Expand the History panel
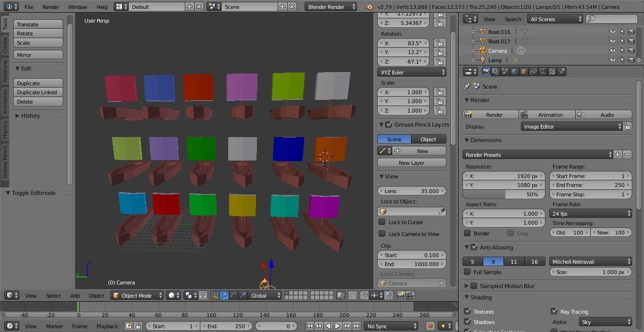 click(17, 115)
